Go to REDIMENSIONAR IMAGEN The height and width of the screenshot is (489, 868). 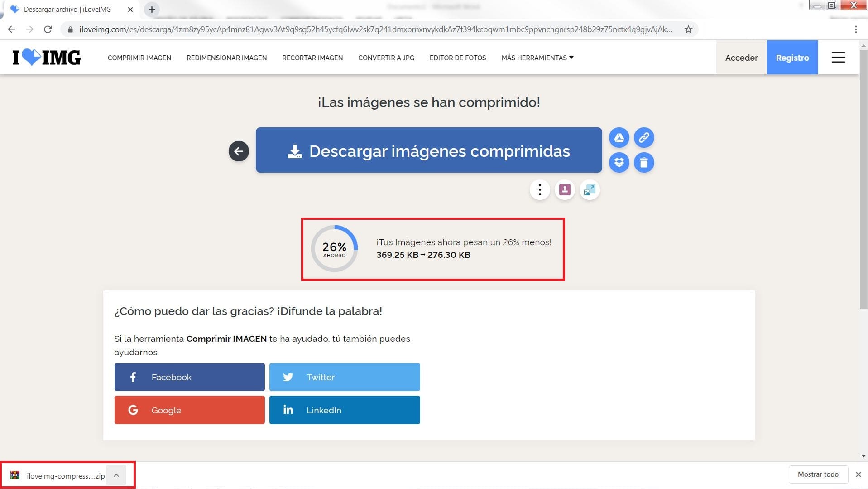click(x=227, y=58)
